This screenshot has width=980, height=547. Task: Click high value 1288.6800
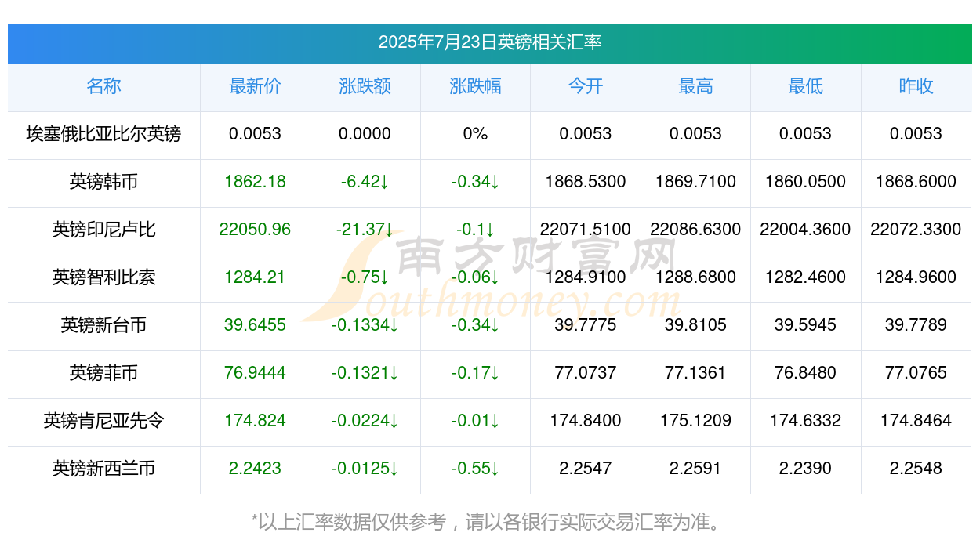pyautogui.click(x=695, y=277)
